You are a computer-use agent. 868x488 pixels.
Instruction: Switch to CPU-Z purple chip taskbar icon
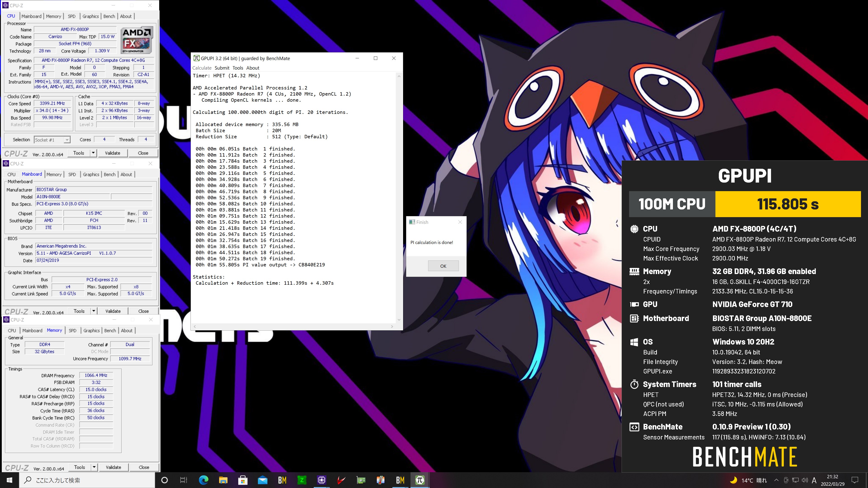321,480
